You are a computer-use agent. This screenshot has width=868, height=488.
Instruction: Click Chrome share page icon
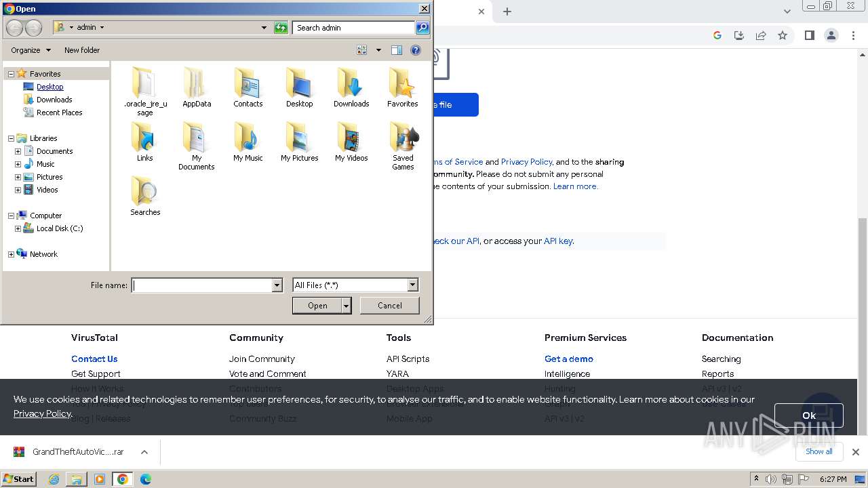[x=761, y=35]
